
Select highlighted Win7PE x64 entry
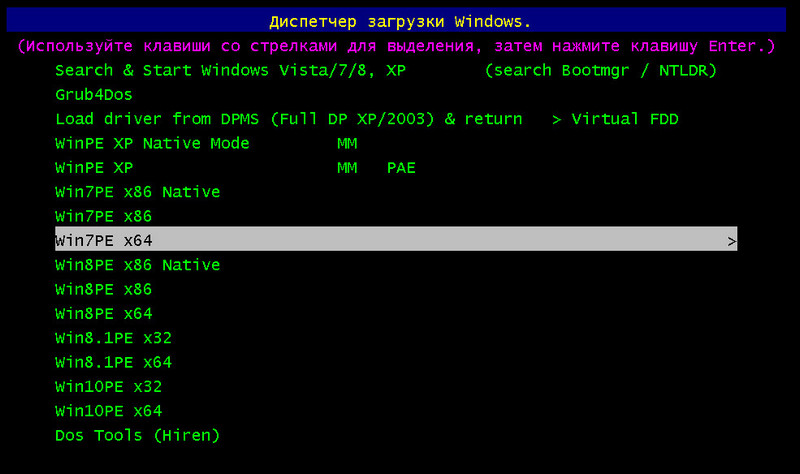[396, 239]
